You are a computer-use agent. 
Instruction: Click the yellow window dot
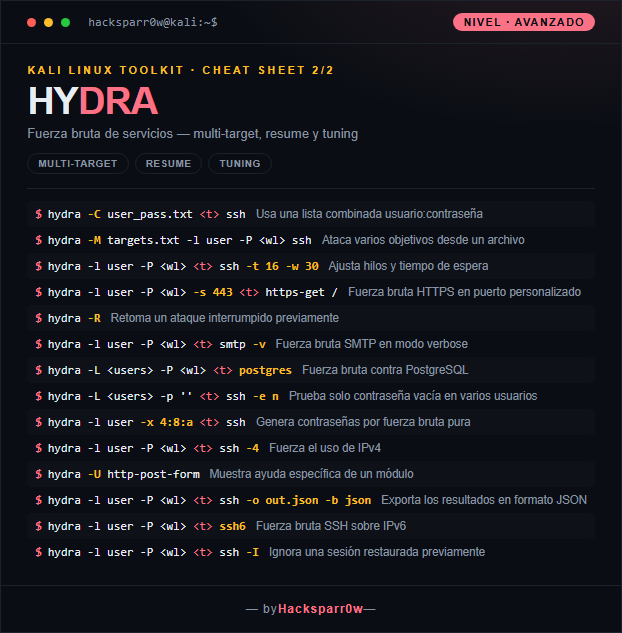(x=48, y=23)
